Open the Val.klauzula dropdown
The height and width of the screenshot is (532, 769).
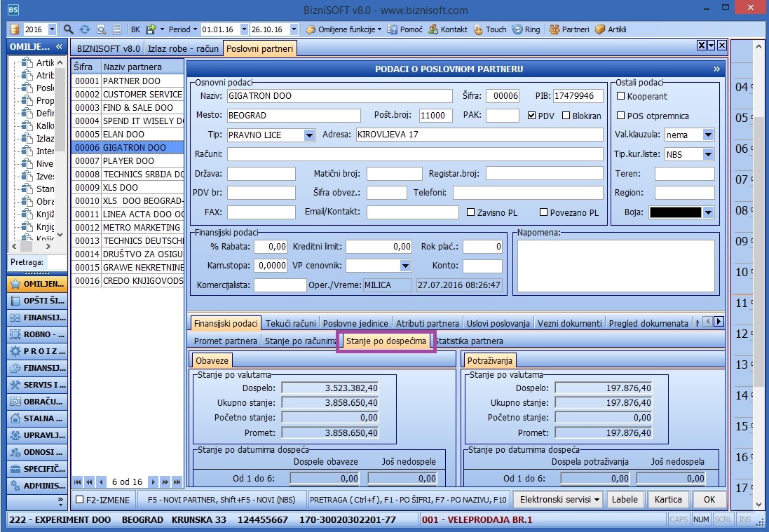(708, 135)
